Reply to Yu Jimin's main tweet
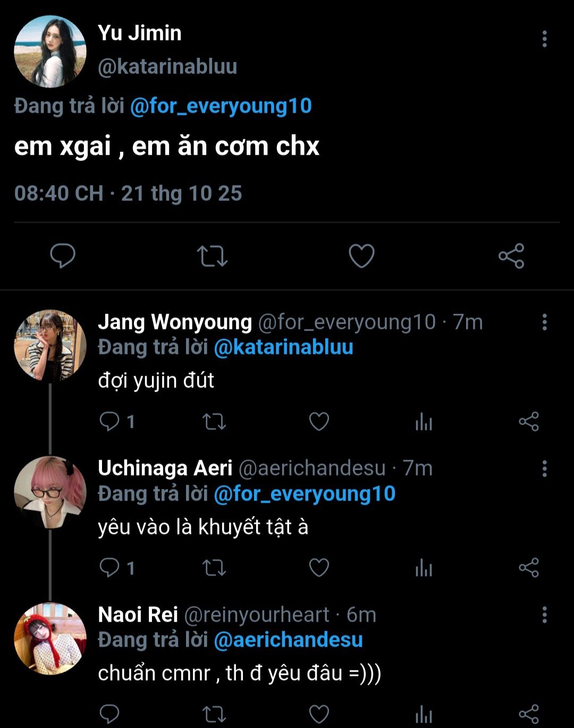This screenshot has width=574, height=728. (x=63, y=256)
